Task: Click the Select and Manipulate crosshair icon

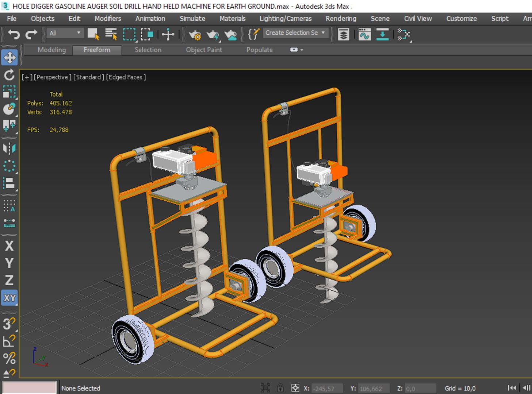Action: [x=168, y=34]
